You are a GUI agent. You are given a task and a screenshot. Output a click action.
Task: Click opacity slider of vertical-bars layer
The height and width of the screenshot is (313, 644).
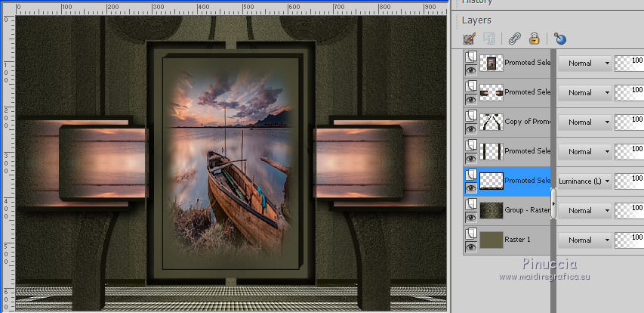coord(629,152)
